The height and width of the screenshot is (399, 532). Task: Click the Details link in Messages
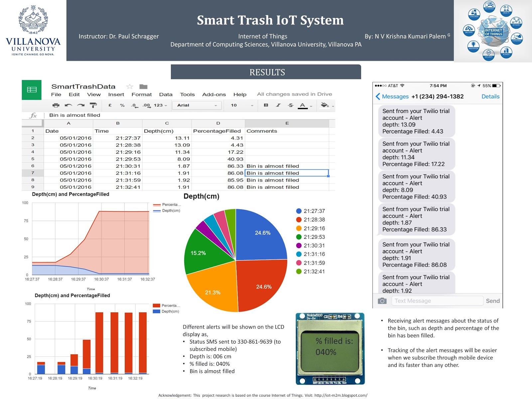[x=490, y=96]
